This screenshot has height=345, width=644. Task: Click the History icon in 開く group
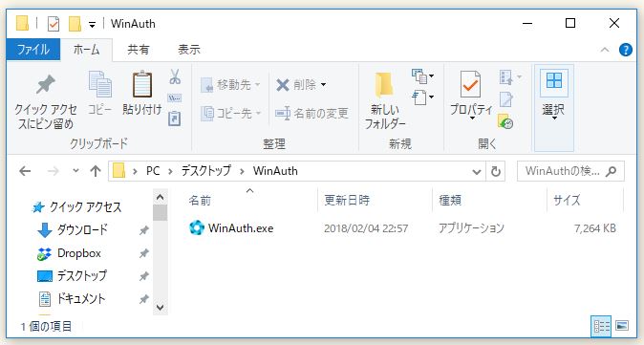click(505, 121)
